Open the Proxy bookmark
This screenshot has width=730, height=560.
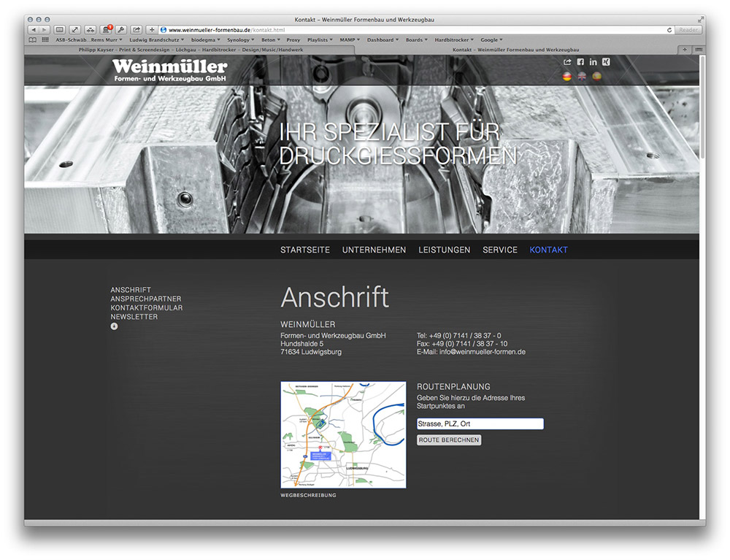click(293, 40)
